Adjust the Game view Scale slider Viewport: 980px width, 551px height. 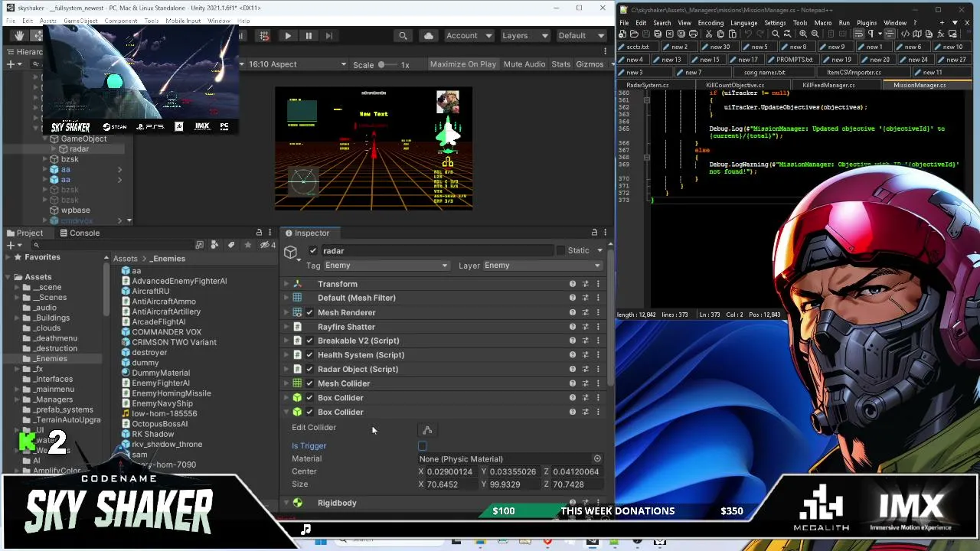[x=387, y=64]
